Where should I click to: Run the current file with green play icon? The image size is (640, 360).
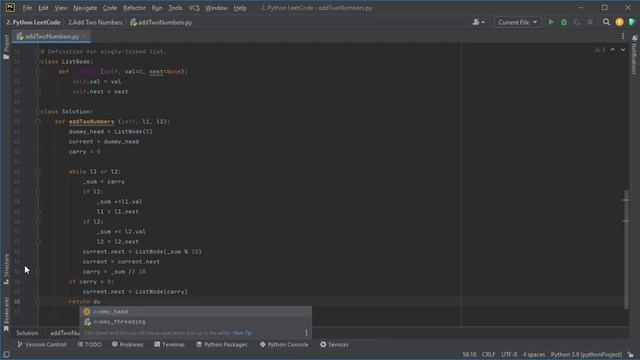(551, 22)
